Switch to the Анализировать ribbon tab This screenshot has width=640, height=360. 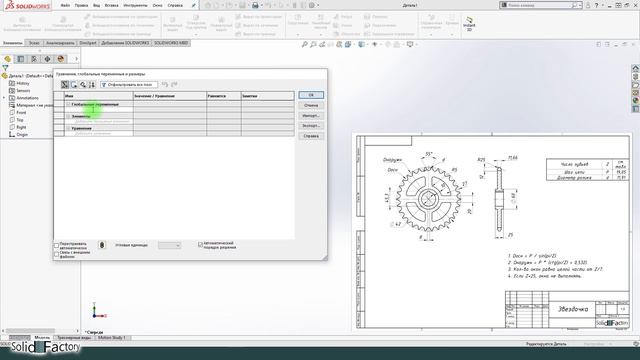coord(60,43)
